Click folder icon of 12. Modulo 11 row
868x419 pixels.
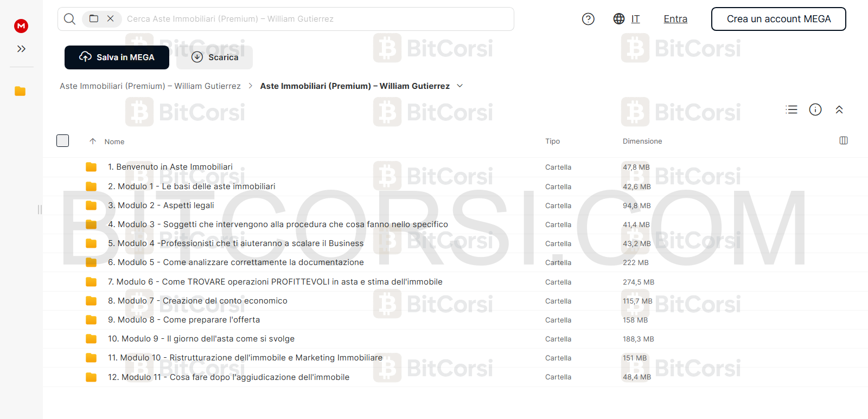click(91, 377)
